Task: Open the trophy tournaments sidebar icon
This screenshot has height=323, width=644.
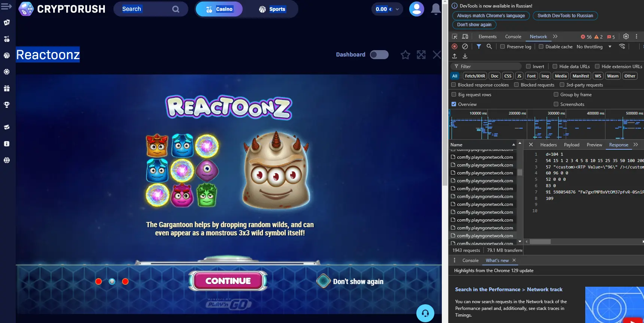Action: [7, 105]
